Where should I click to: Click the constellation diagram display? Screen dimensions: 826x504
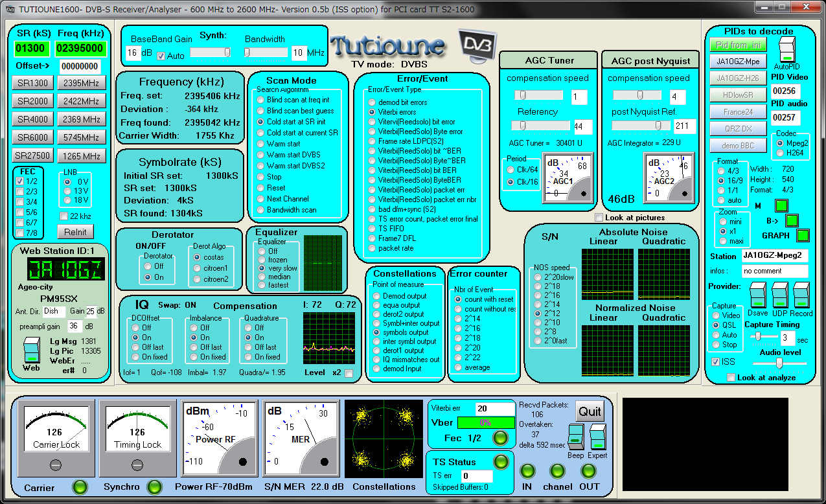click(x=384, y=439)
